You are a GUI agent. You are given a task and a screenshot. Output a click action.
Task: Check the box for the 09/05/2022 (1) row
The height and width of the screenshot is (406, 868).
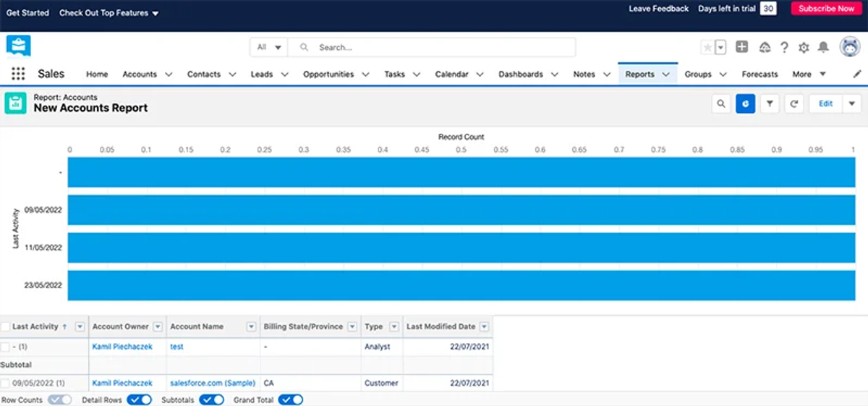click(x=5, y=383)
